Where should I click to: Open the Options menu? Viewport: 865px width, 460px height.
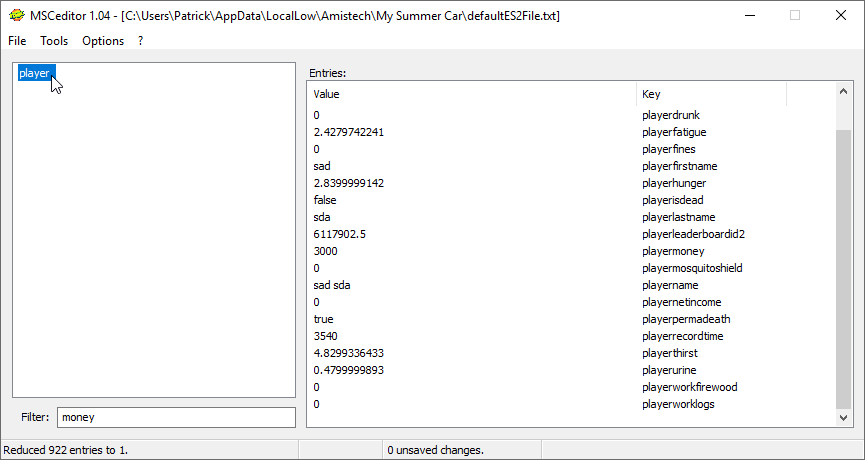(103, 41)
